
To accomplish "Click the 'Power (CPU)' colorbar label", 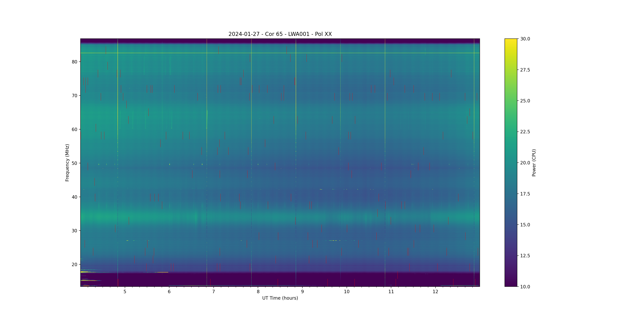I will click(x=534, y=162).
